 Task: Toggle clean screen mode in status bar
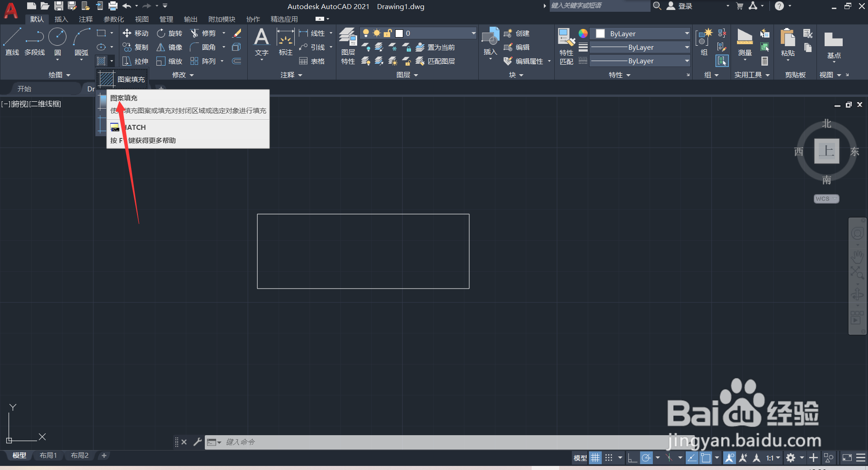point(847,458)
